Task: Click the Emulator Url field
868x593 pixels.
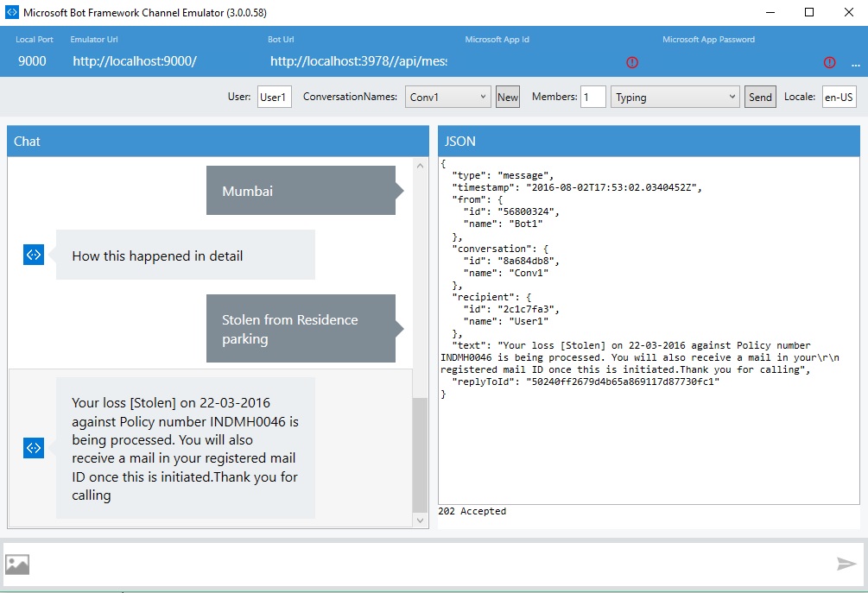Action: [163, 60]
